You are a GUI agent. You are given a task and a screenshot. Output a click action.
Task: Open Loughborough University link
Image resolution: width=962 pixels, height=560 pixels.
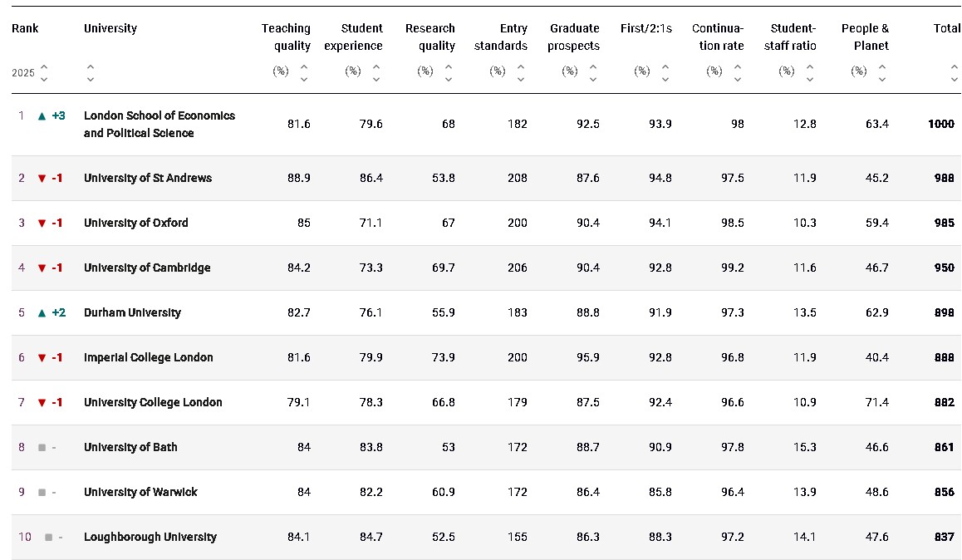coord(150,537)
